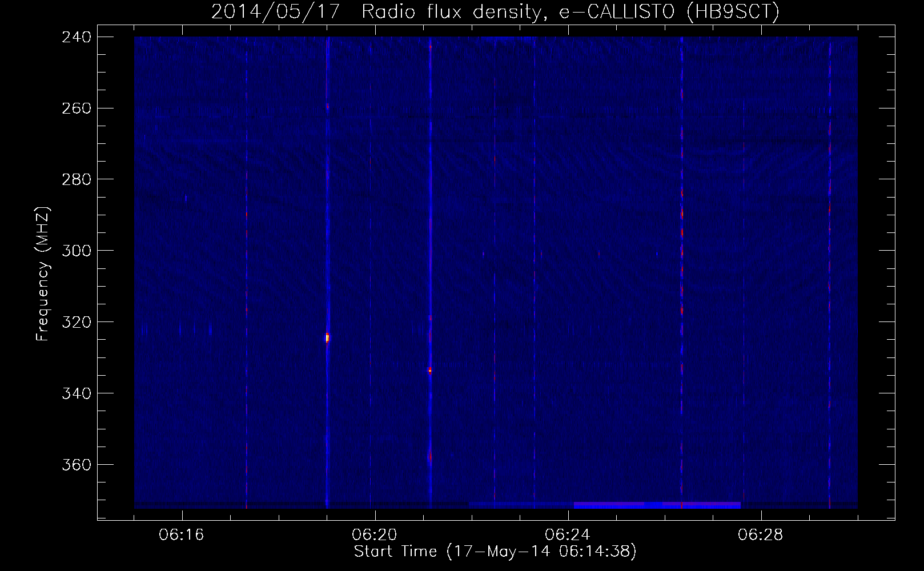The height and width of the screenshot is (571, 924).
Task: Click the 360 frequency tick label
Action: point(77,465)
